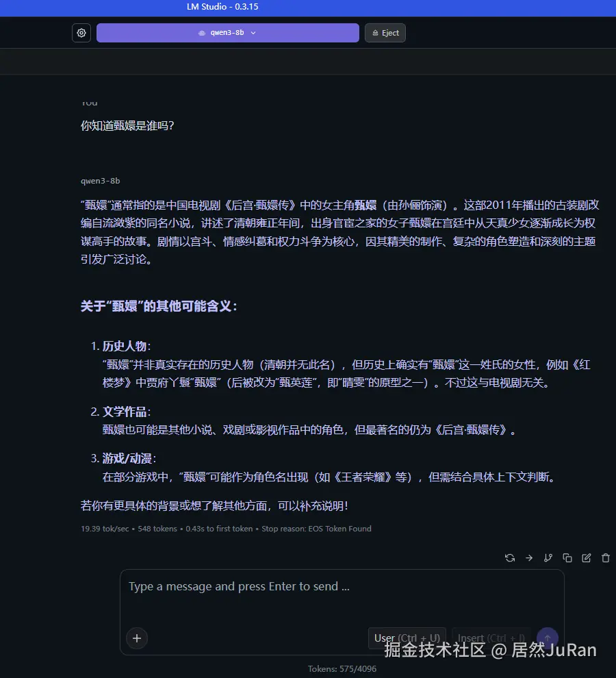The height and width of the screenshot is (678, 616).
Task: Edit the assistant message with the pencil icon
Action: (x=587, y=557)
